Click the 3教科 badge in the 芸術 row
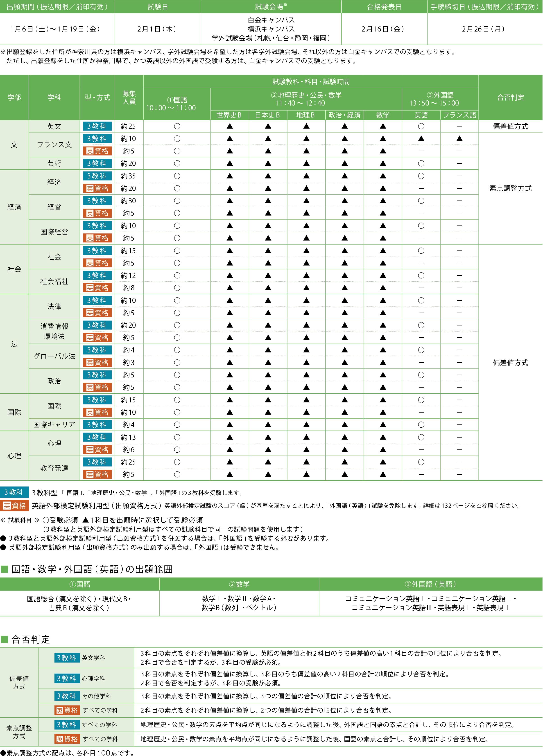Screen dimensions: 543x756 click(97, 163)
